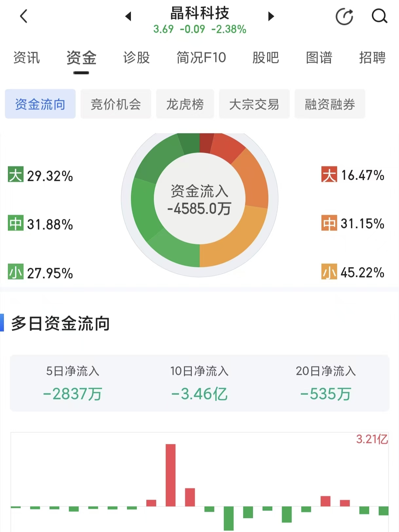Tap the 31.15% medium inflow value
399x532 pixels.
click(363, 224)
